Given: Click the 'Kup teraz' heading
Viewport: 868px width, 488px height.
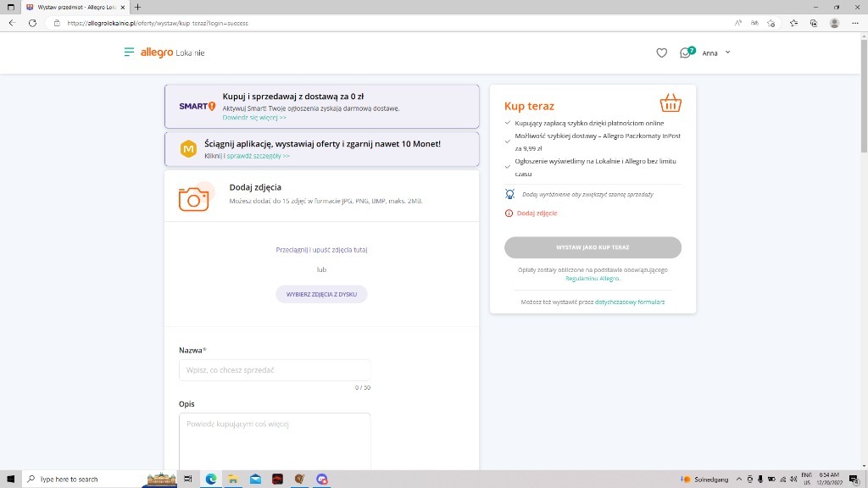Looking at the screenshot, I should [x=529, y=106].
